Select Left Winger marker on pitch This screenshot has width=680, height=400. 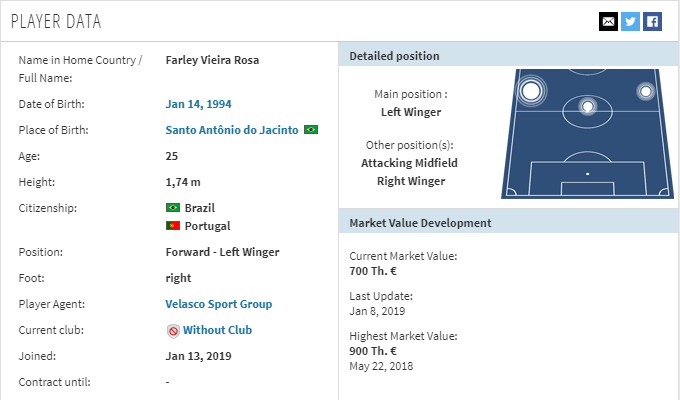point(531,91)
